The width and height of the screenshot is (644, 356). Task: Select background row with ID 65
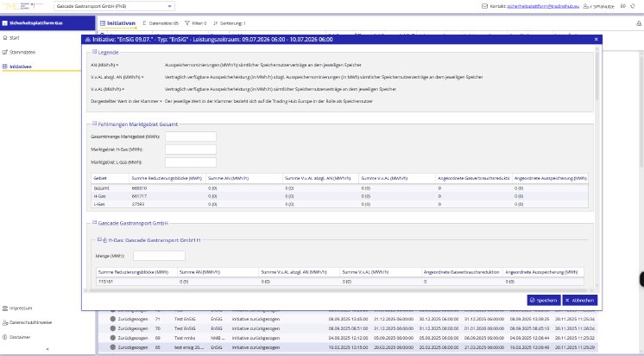pos(347,347)
